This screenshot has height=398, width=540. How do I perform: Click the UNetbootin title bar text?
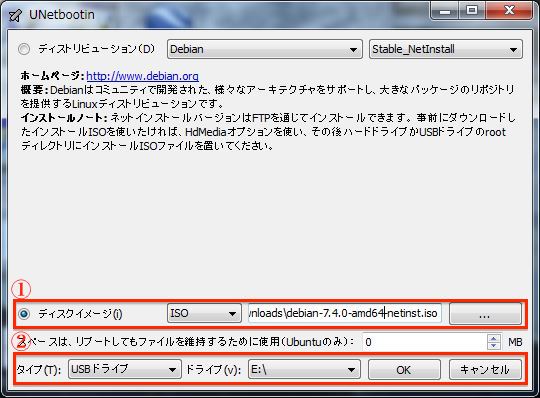click(62, 15)
